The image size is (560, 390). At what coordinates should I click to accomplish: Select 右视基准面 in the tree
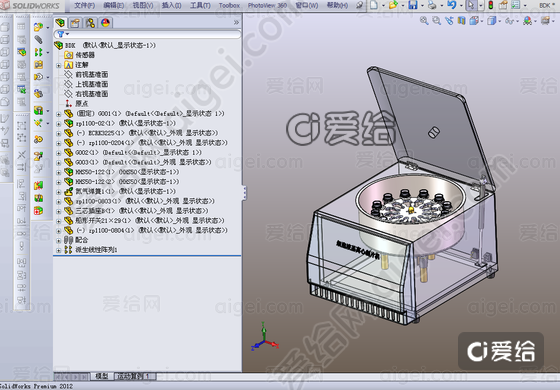click(x=91, y=94)
